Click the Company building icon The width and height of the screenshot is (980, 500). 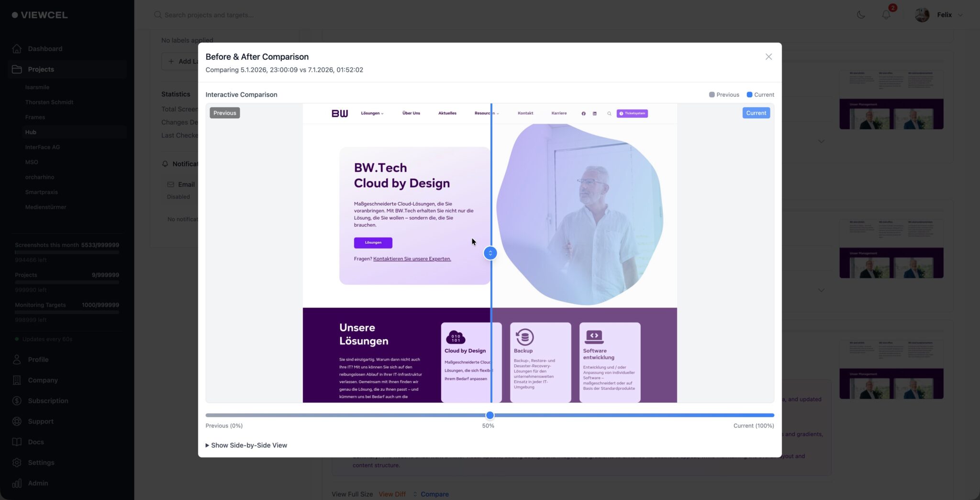(x=17, y=380)
